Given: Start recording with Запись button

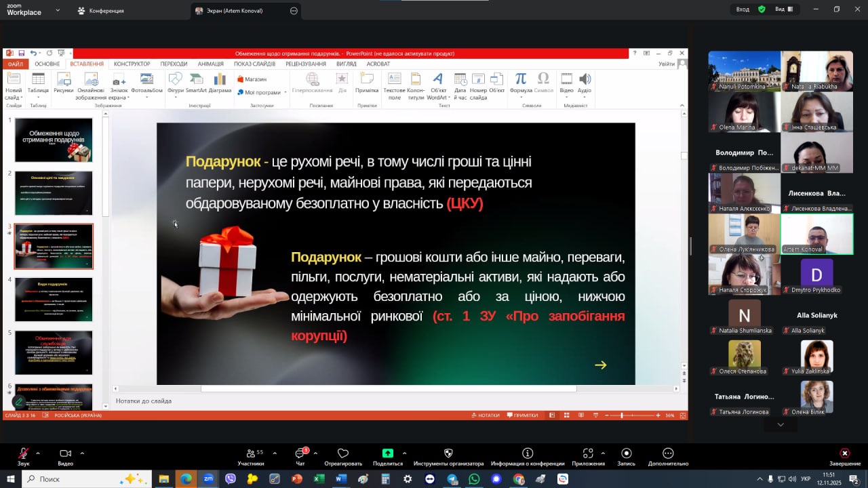Looking at the screenshot, I should pos(626,454).
